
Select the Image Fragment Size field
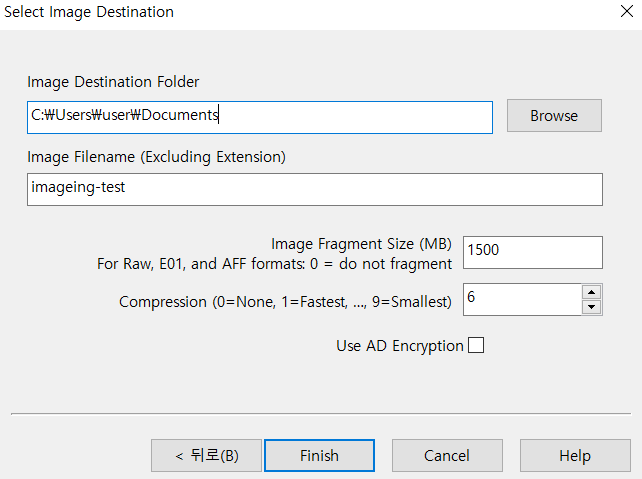(533, 252)
